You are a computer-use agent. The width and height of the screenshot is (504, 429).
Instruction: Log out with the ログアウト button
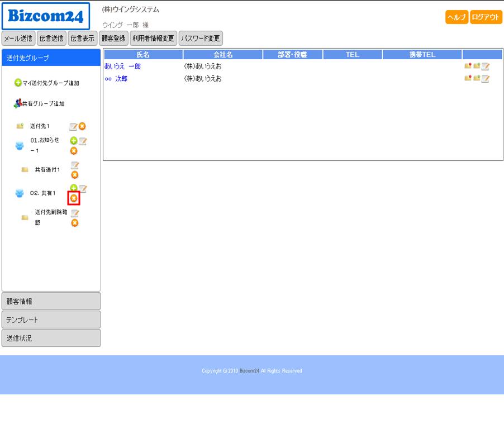[486, 17]
